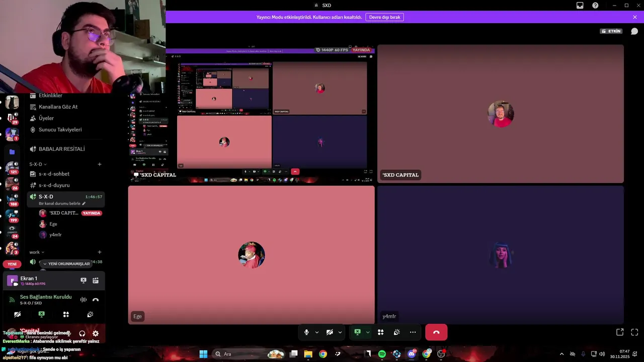Screen dimensions: 644x362
Task: Collapse the S-X-D channel category
Action: click(x=38, y=164)
